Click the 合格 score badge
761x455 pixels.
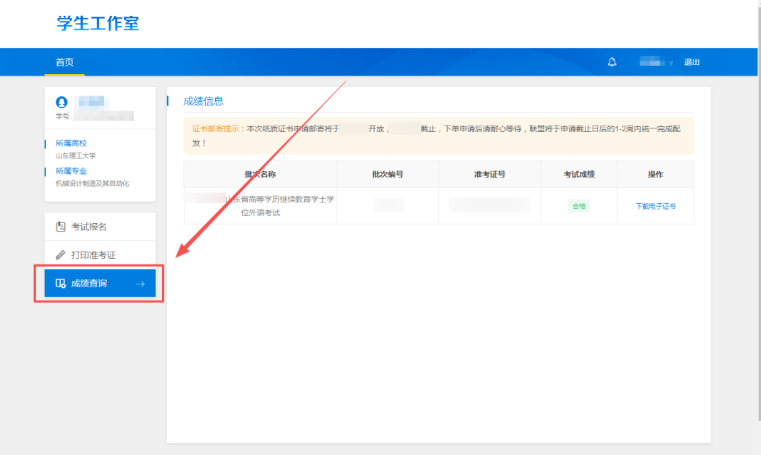pyautogui.click(x=579, y=206)
